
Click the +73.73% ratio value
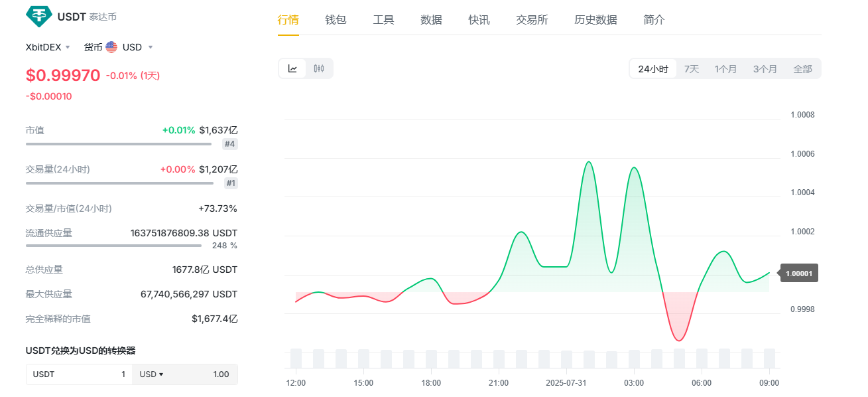[x=217, y=208]
